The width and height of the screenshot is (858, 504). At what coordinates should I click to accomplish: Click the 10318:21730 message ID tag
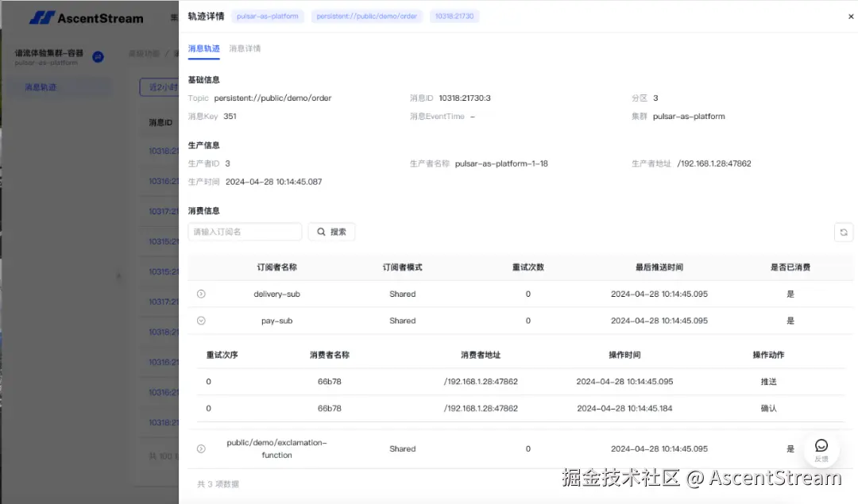pyautogui.click(x=454, y=15)
